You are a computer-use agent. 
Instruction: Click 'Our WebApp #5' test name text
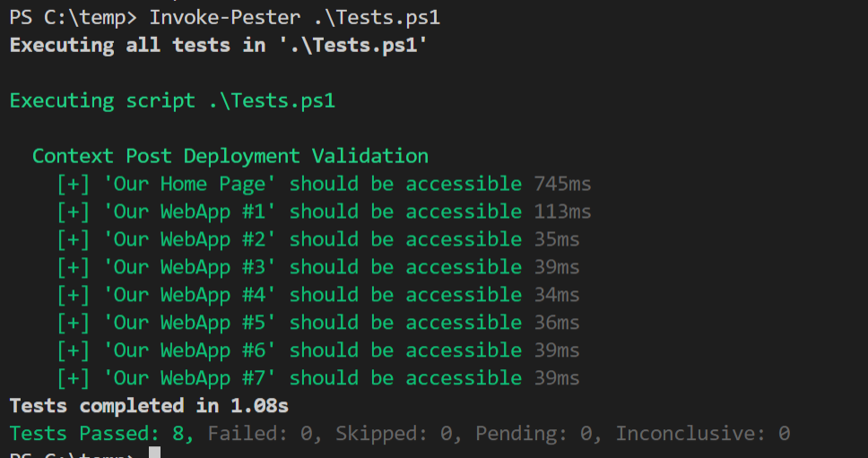[190, 323]
